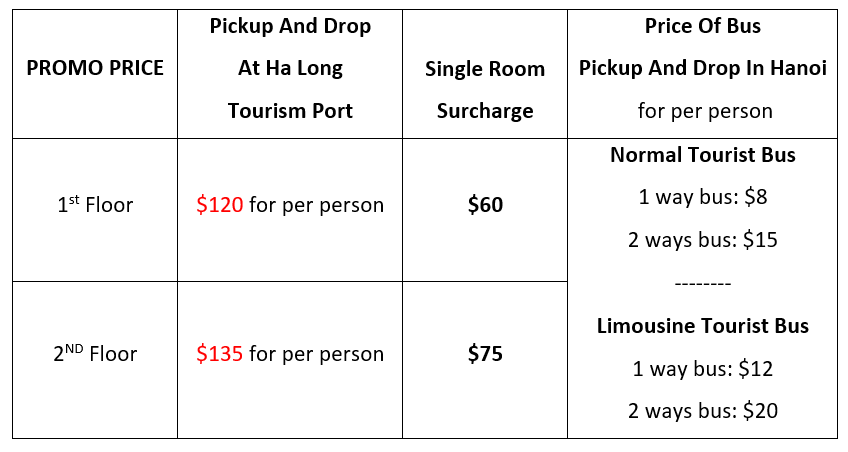
Task: Click the '2 ways bus: $15' line
Action: [x=702, y=240]
